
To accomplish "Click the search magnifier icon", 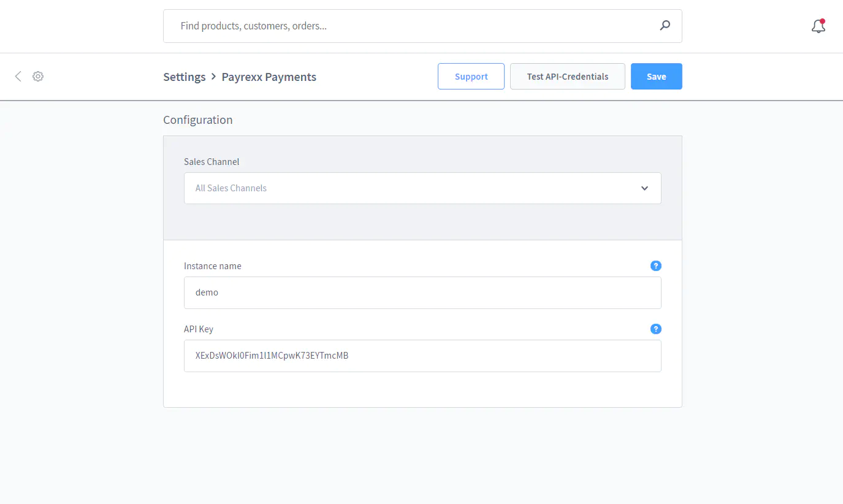I will click(x=665, y=26).
